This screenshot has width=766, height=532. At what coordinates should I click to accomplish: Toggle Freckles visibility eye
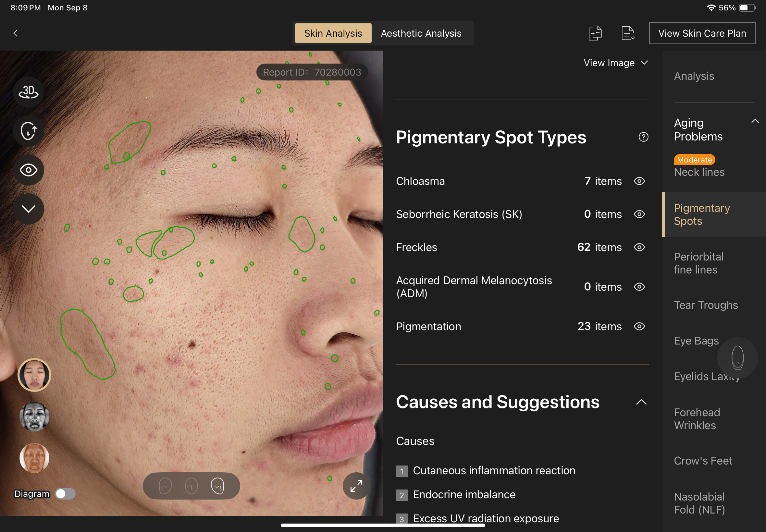coord(639,247)
